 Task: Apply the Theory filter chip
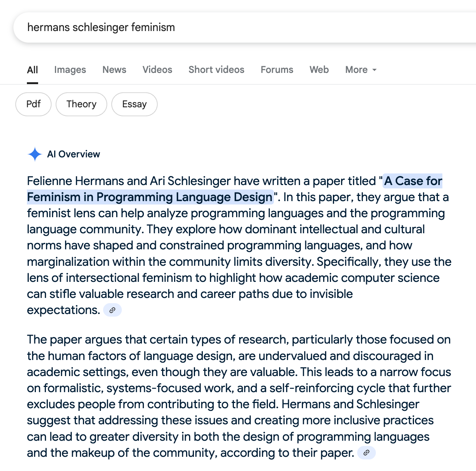click(x=81, y=104)
